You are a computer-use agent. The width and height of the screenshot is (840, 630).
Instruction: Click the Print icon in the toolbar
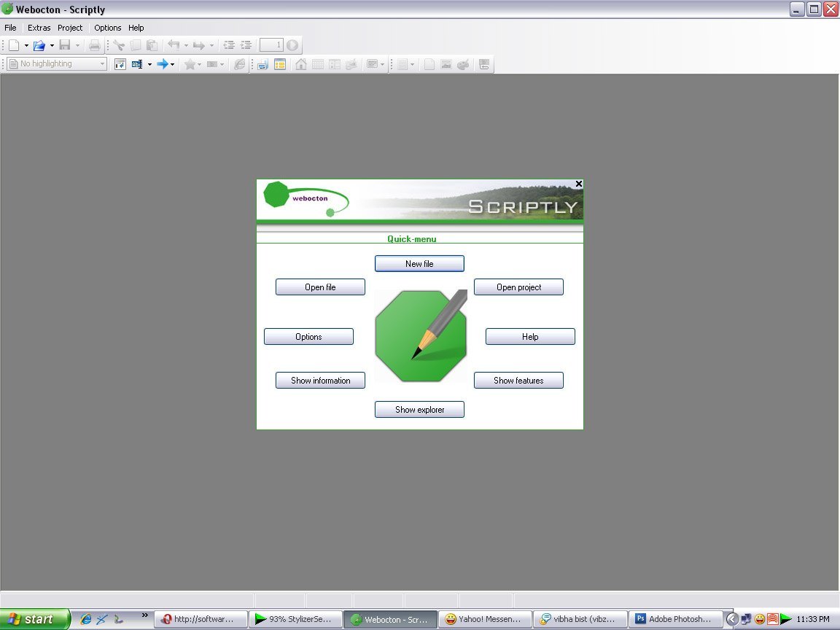pos(94,45)
